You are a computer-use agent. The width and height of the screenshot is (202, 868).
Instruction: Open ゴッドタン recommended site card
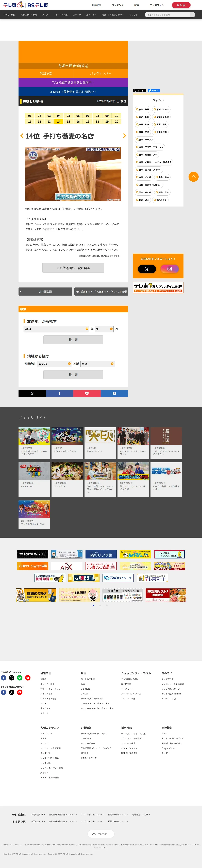(x=67, y=480)
